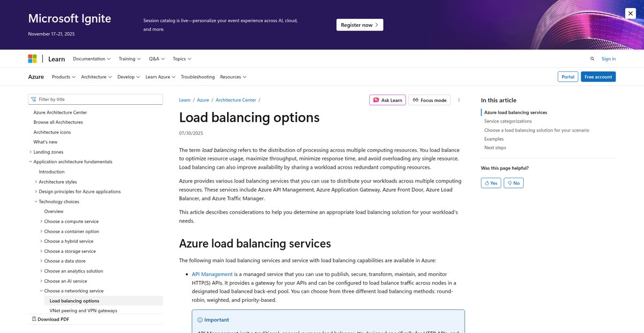
Task: Open the more actions ellipsis menu
Action: click(459, 100)
